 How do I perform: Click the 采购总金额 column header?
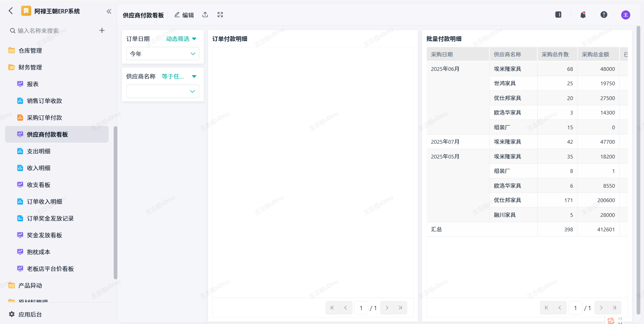pos(598,54)
